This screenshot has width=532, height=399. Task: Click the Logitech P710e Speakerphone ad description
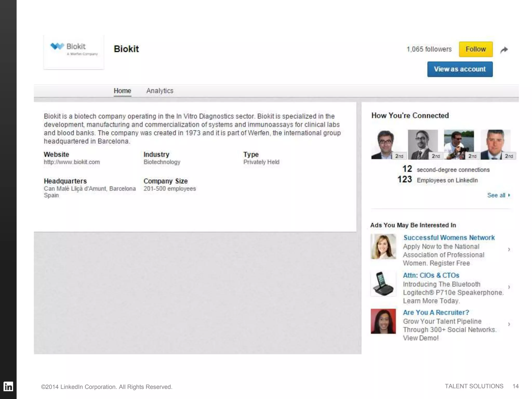pyautogui.click(x=453, y=292)
